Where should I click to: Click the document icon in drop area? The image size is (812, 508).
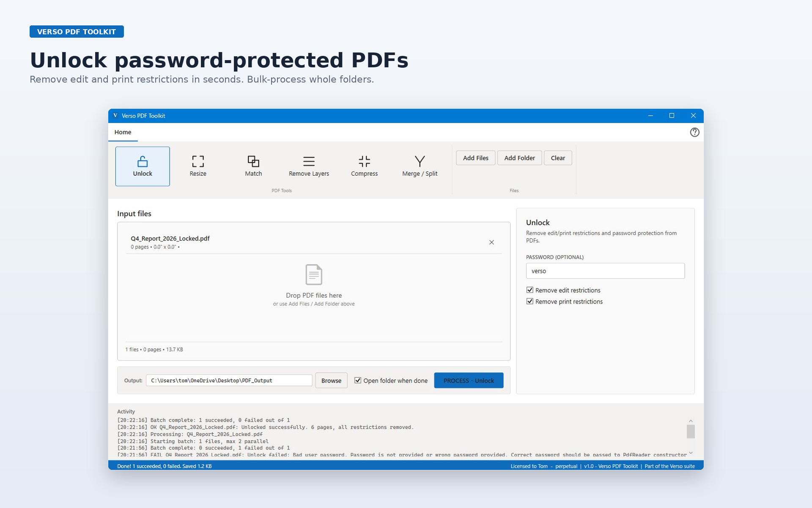314,275
